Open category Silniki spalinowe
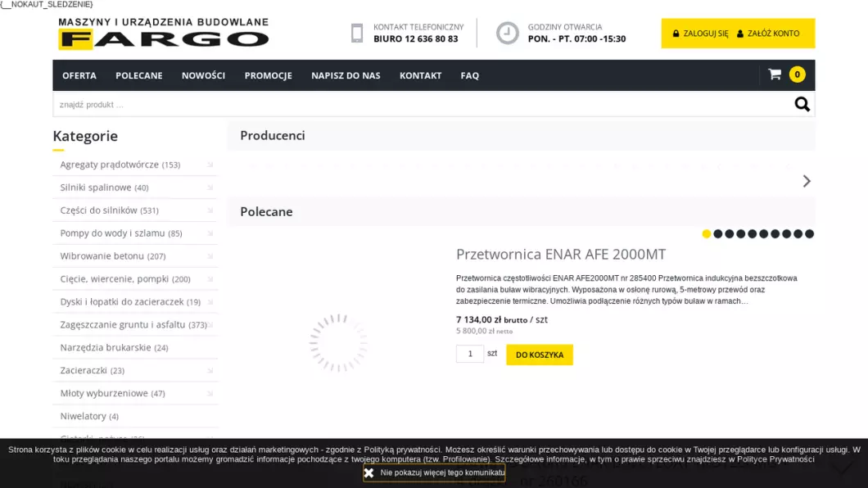The width and height of the screenshot is (868, 488). (x=104, y=187)
